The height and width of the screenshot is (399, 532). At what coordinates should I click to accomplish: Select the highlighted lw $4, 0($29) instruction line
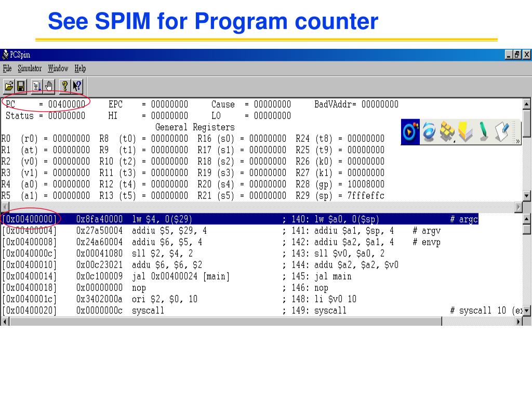tap(240, 219)
